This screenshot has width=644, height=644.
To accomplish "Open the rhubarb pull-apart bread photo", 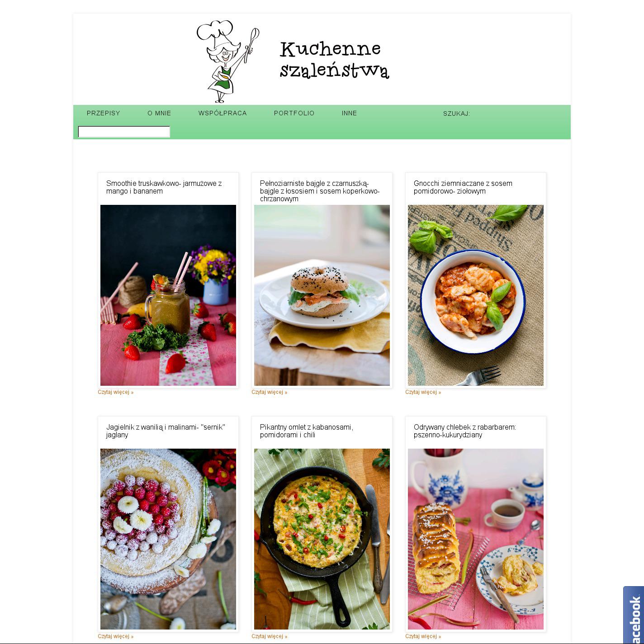I will [476, 539].
